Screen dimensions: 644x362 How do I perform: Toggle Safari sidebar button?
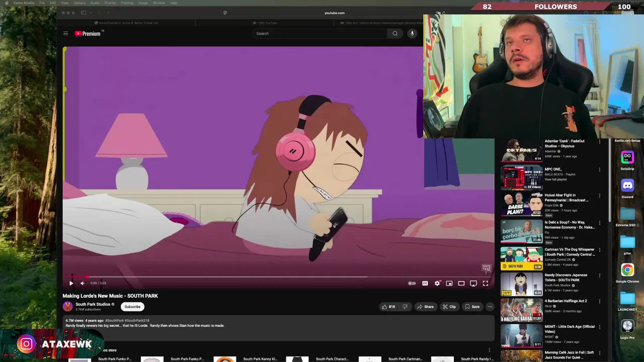(x=84, y=13)
